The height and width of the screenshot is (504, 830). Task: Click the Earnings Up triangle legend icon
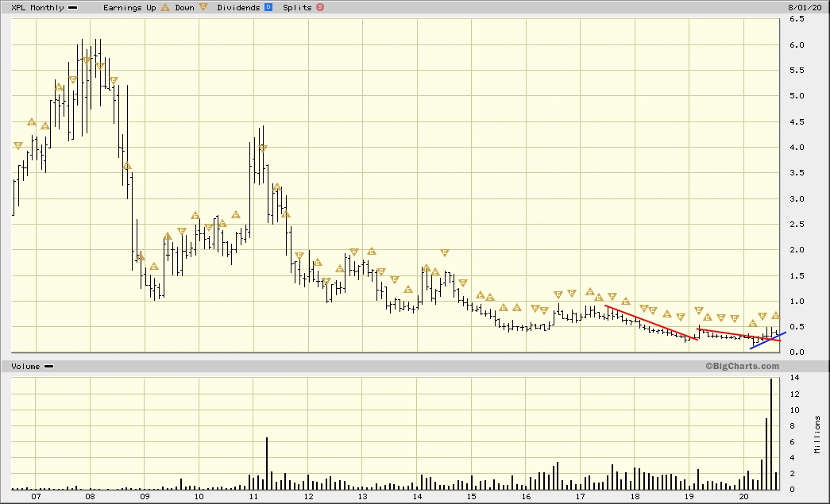164,7
